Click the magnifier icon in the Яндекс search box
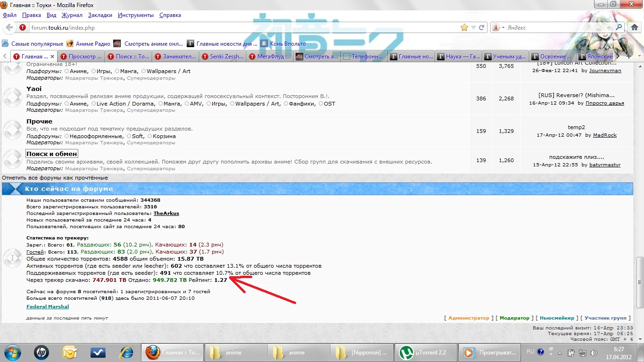 tap(619, 28)
